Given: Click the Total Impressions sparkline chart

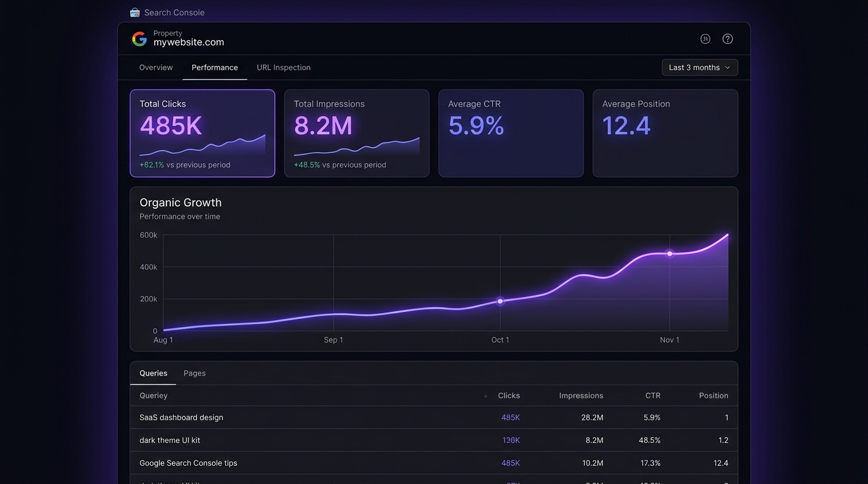Looking at the screenshot, I should coord(356,146).
